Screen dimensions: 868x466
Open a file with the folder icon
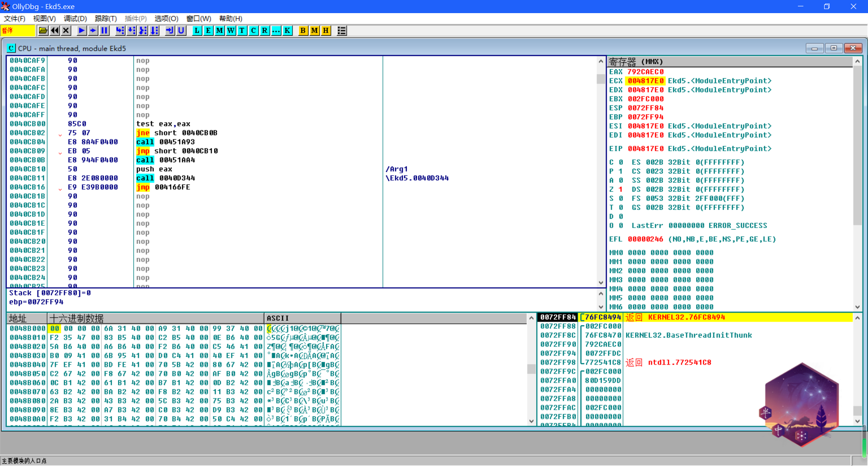pyautogui.click(x=43, y=31)
